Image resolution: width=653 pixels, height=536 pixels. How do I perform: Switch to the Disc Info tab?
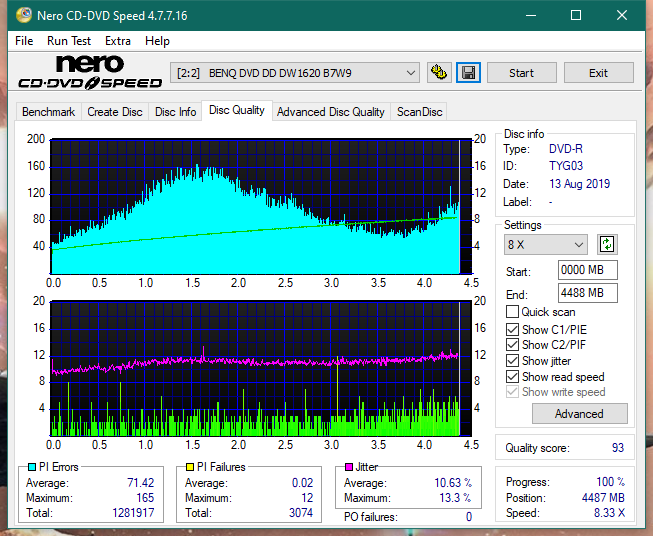click(175, 112)
